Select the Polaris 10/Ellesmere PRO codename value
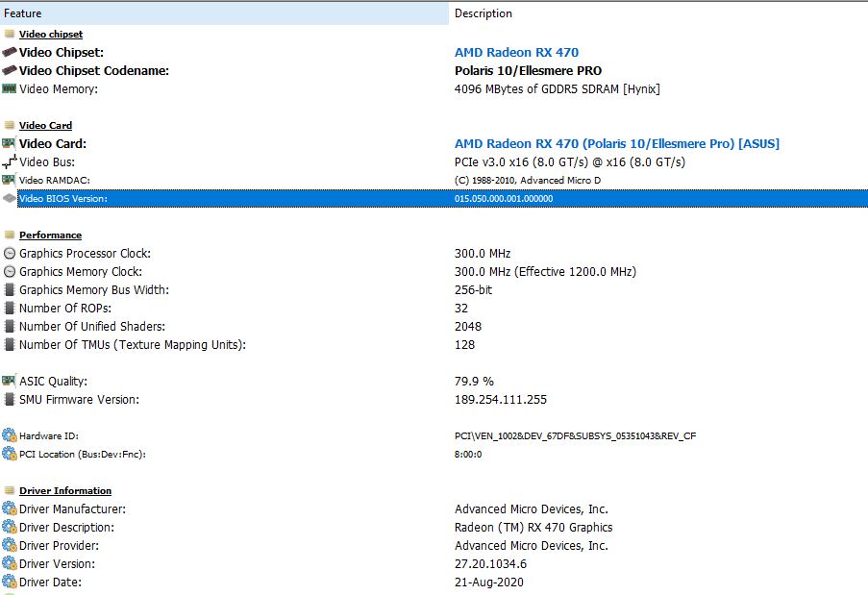 click(528, 71)
